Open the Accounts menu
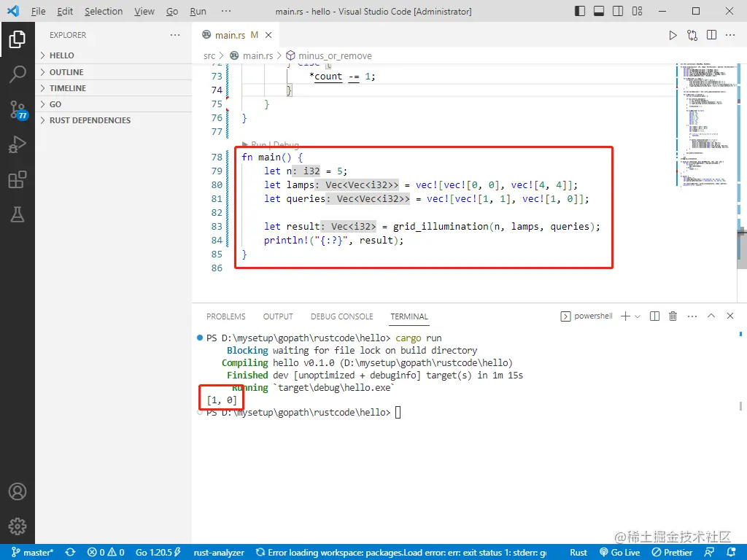This screenshot has height=560, width=747. (18, 491)
